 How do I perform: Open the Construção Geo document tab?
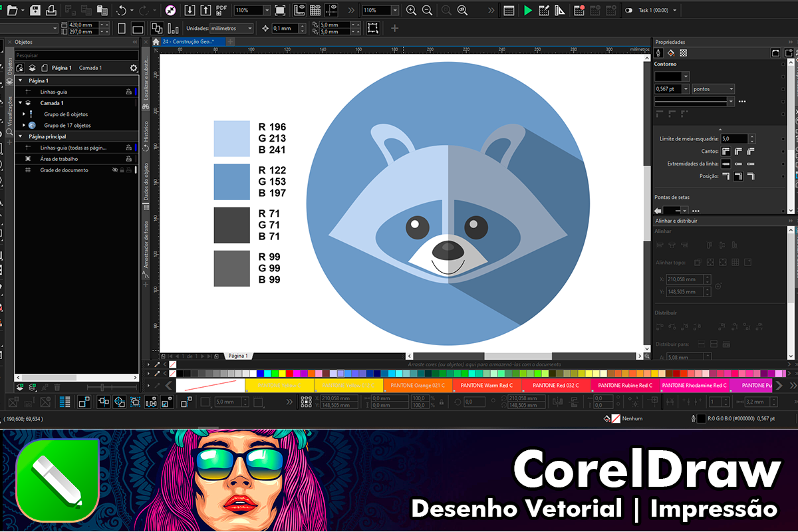(193, 41)
